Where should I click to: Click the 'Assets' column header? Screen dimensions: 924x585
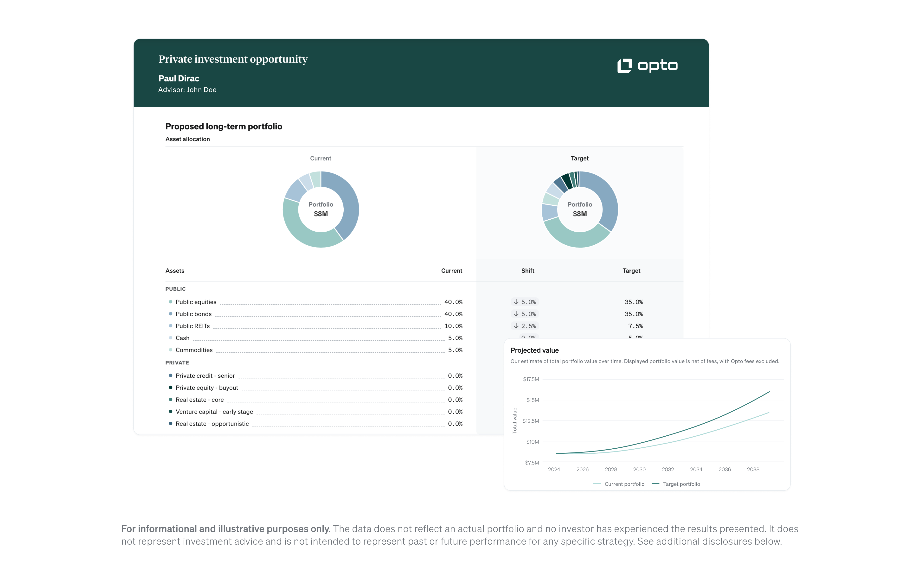coord(175,271)
